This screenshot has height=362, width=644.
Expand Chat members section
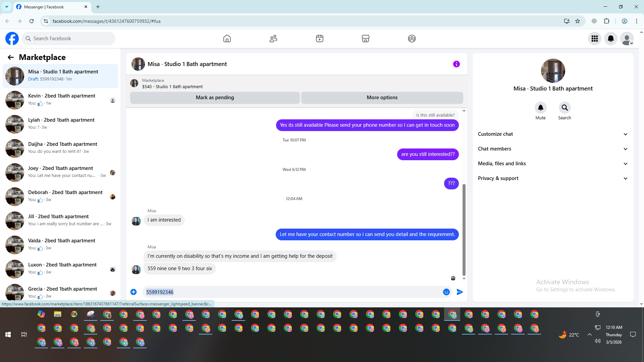click(553, 149)
